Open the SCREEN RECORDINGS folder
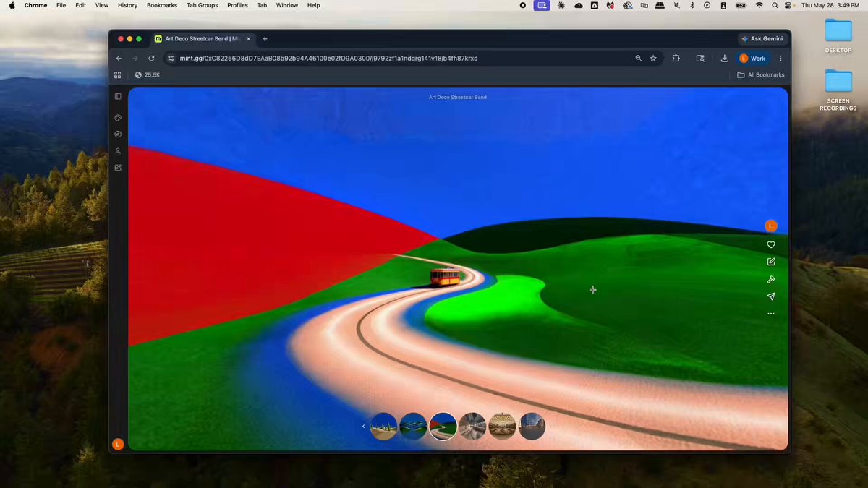Screen dimensions: 868x488 point(838,90)
